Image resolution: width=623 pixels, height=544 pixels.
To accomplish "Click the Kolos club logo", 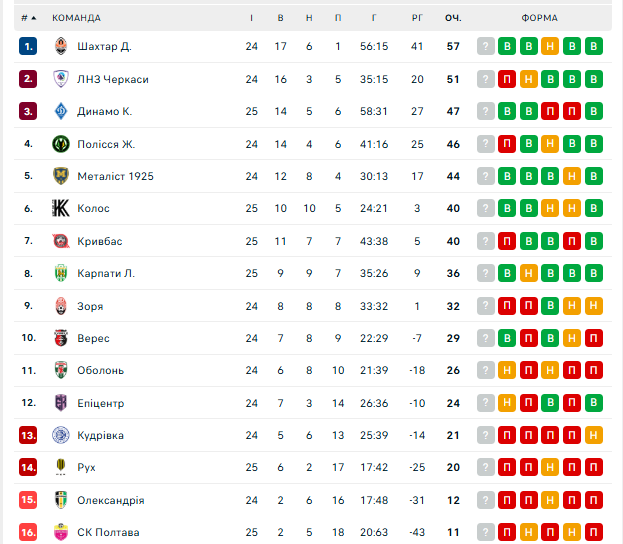I will pyautogui.click(x=60, y=208).
